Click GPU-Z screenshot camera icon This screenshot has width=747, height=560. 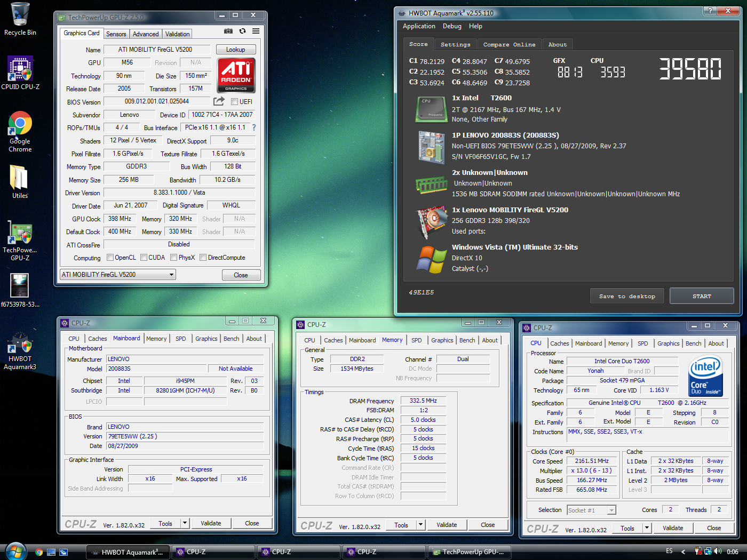pyautogui.click(x=228, y=31)
